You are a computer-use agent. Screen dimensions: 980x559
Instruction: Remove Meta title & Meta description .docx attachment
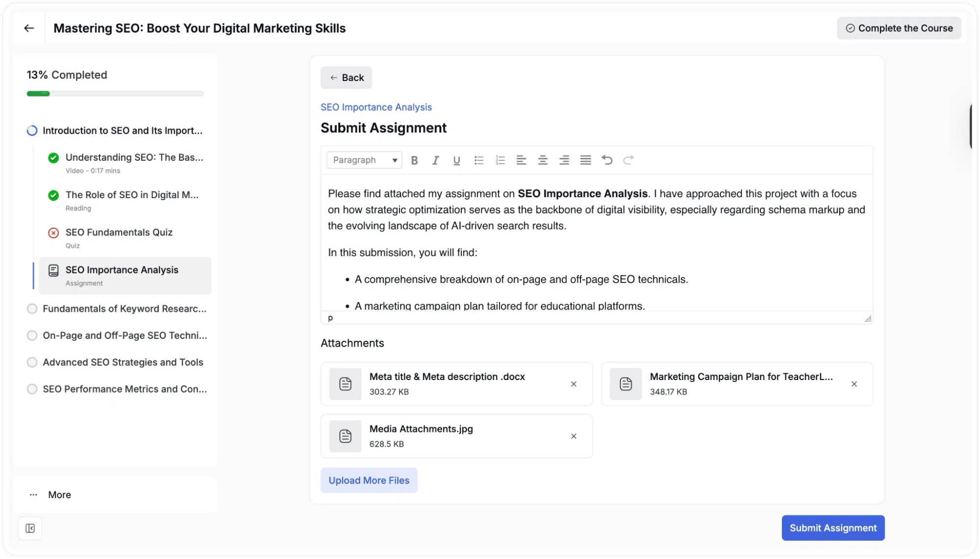(x=574, y=384)
